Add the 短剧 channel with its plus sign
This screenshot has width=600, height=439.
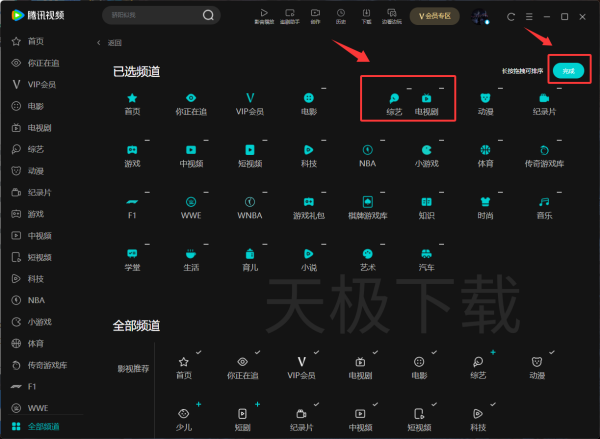(x=257, y=403)
